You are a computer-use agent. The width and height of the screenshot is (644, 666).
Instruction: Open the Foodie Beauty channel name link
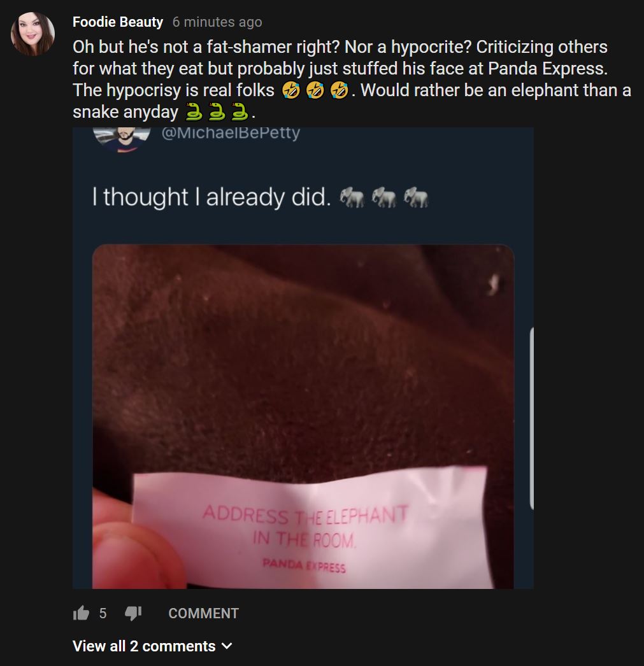pyautogui.click(x=118, y=22)
